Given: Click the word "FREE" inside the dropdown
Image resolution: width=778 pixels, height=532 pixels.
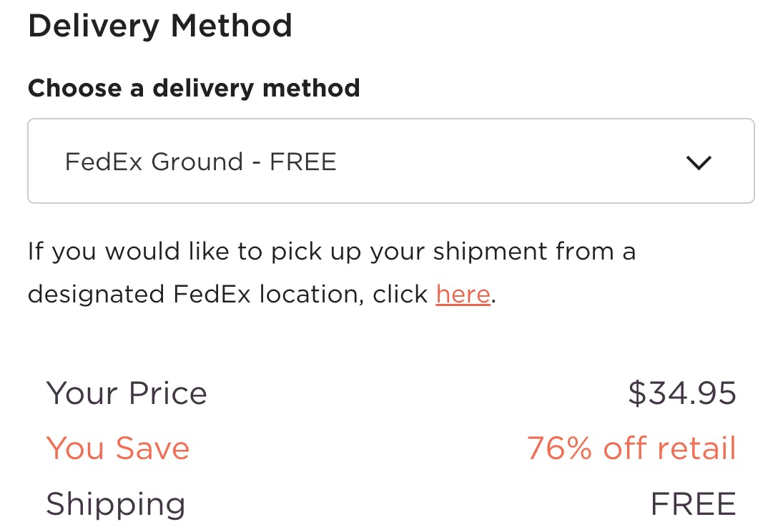Looking at the screenshot, I should coord(302,162).
